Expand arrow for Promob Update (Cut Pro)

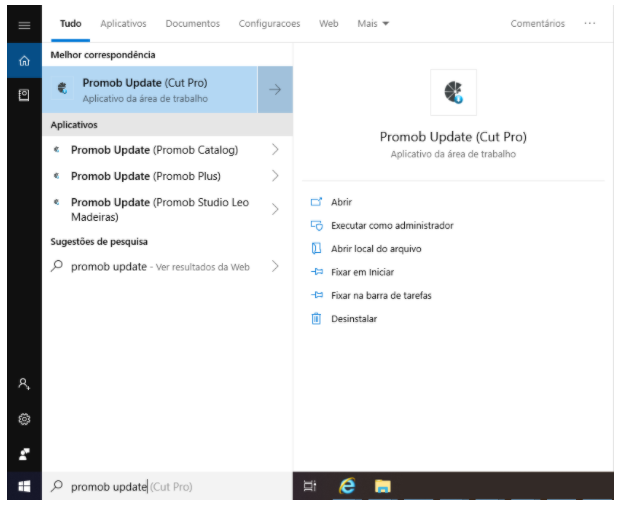(x=275, y=89)
